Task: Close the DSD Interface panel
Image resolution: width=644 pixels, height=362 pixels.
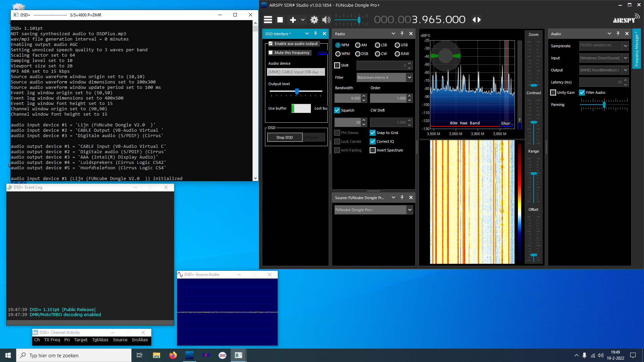Action: click(x=324, y=34)
